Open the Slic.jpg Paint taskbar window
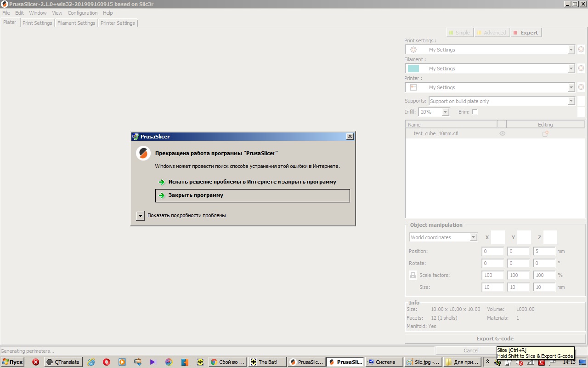Viewport: 588px width, 368px height. (423, 362)
